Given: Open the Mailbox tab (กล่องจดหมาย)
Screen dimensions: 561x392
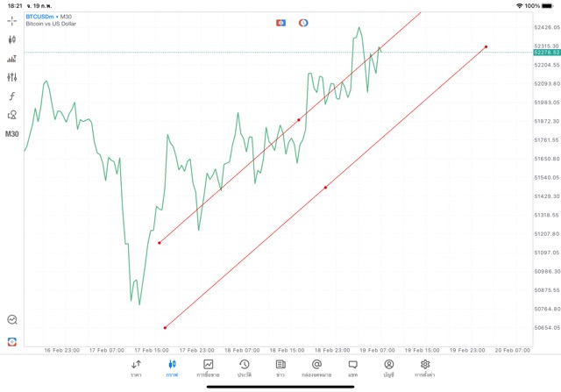Looking at the screenshot, I should pos(316,367).
